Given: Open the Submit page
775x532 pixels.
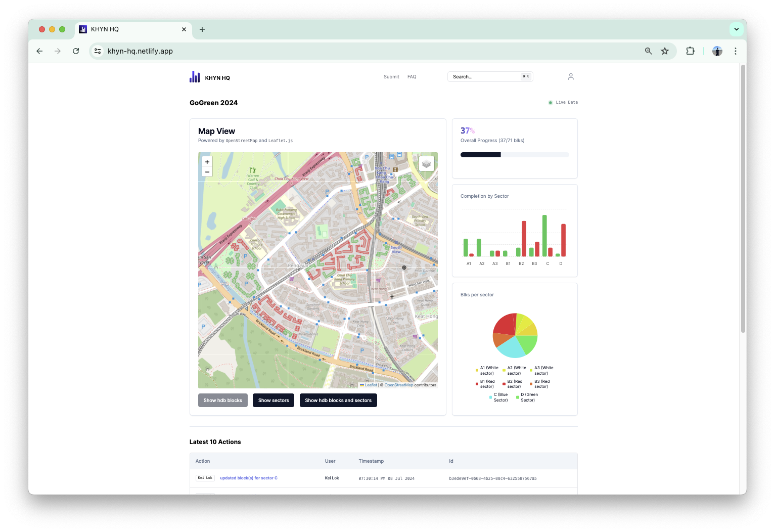Looking at the screenshot, I should 391,77.
